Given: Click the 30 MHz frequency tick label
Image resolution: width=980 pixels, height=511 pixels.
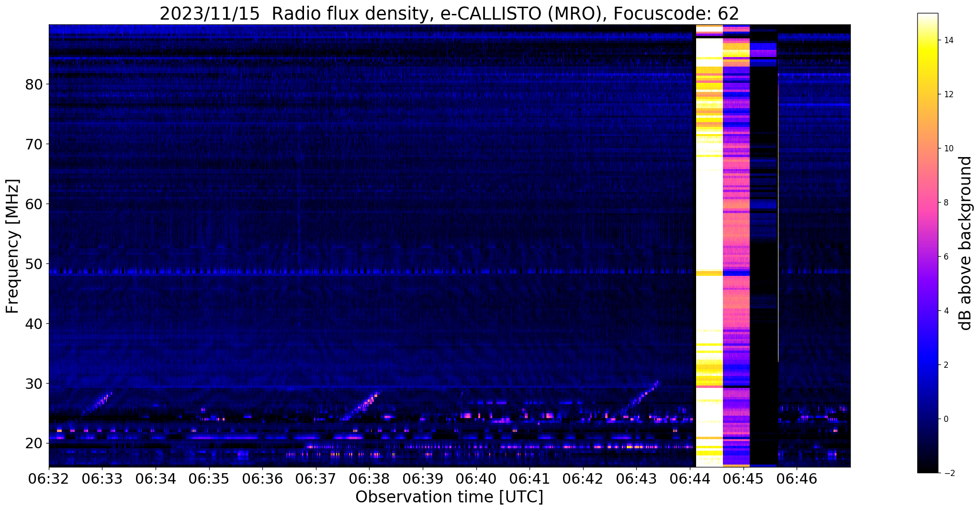Looking at the screenshot, I should click(34, 384).
